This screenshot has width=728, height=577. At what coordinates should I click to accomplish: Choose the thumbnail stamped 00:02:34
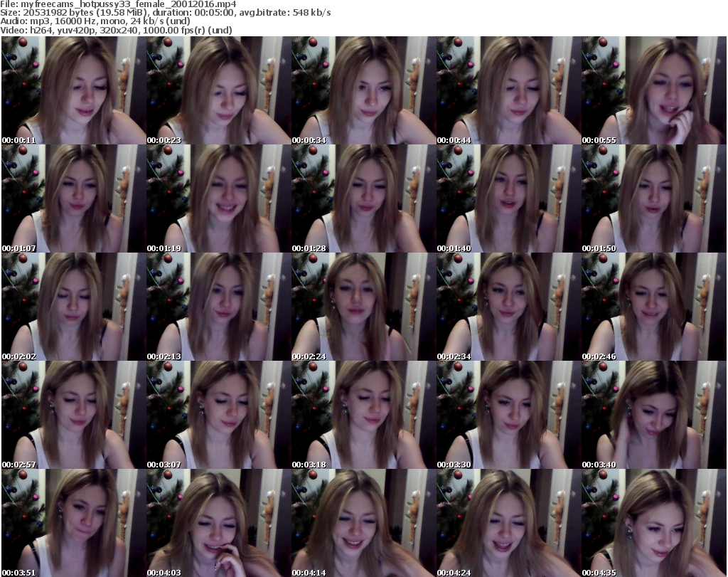508,307
